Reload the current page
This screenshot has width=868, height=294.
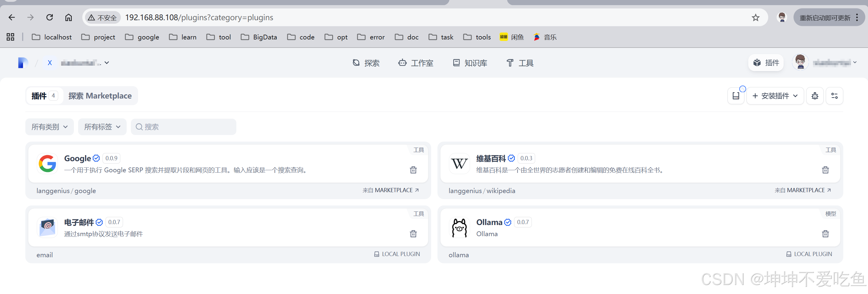[49, 17]
